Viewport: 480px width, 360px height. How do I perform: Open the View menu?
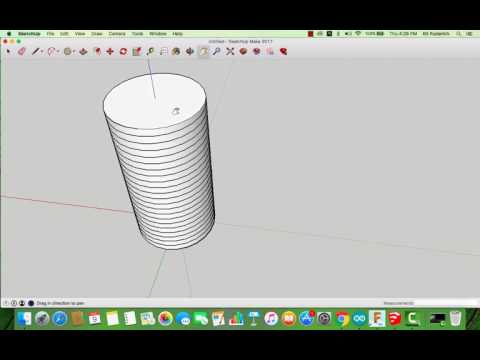pos(80,34)
